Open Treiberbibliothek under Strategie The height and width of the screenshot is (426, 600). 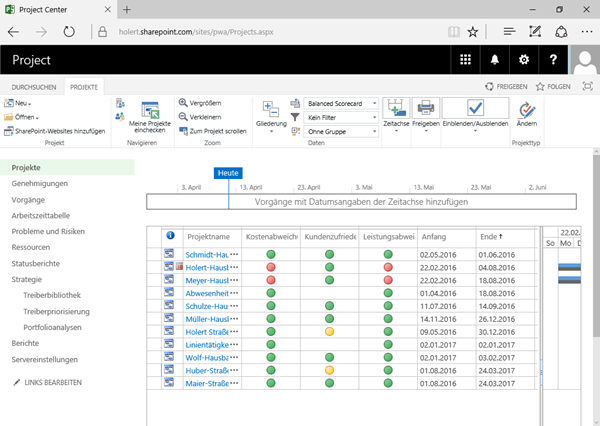click(52, 295)
